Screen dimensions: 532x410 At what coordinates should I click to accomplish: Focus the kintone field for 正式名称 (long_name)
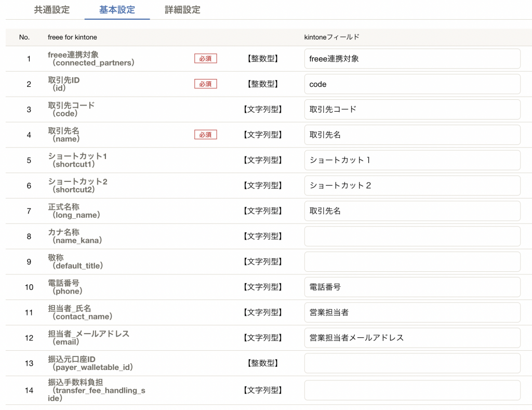point(412,211)
